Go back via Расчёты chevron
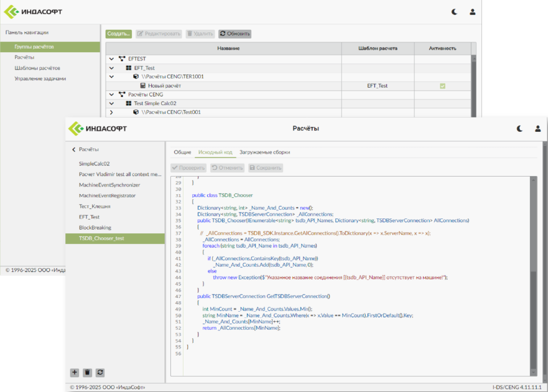Screen dimensions: 548x392 (74, 150)
